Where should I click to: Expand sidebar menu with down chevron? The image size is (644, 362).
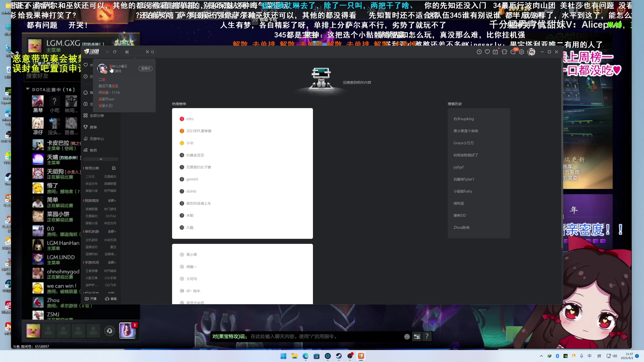(101, 159)
